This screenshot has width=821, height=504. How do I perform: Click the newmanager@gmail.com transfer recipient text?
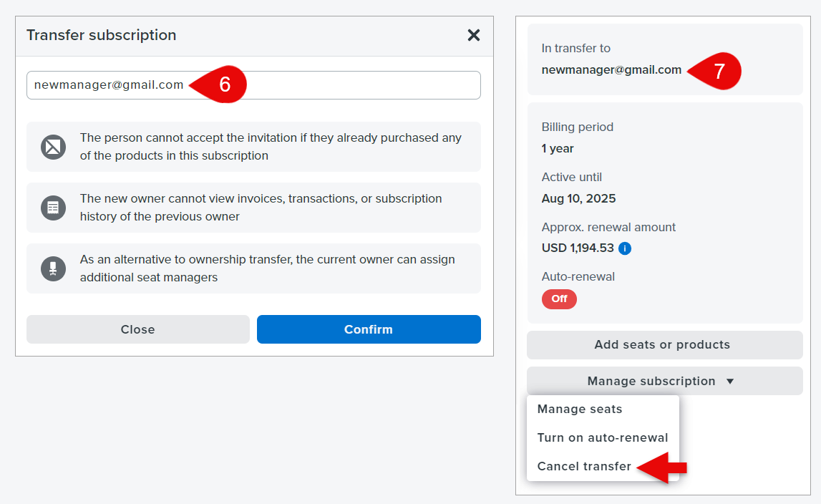tap(611, 70)
